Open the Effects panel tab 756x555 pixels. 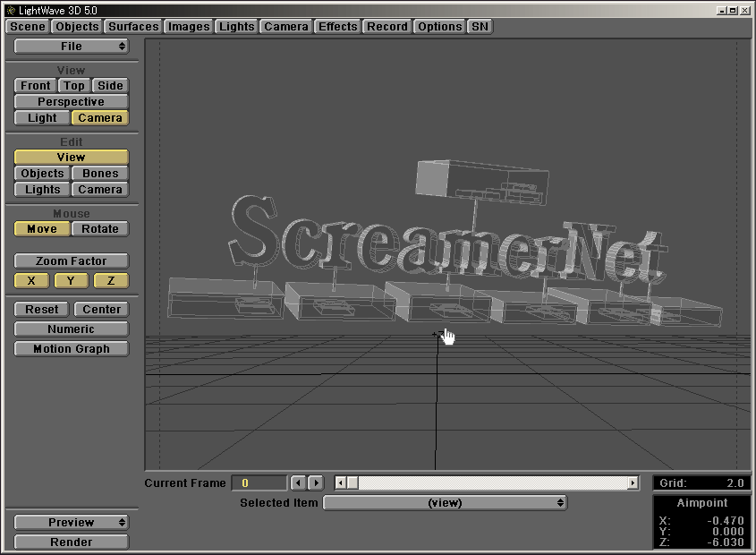[337, 27]
